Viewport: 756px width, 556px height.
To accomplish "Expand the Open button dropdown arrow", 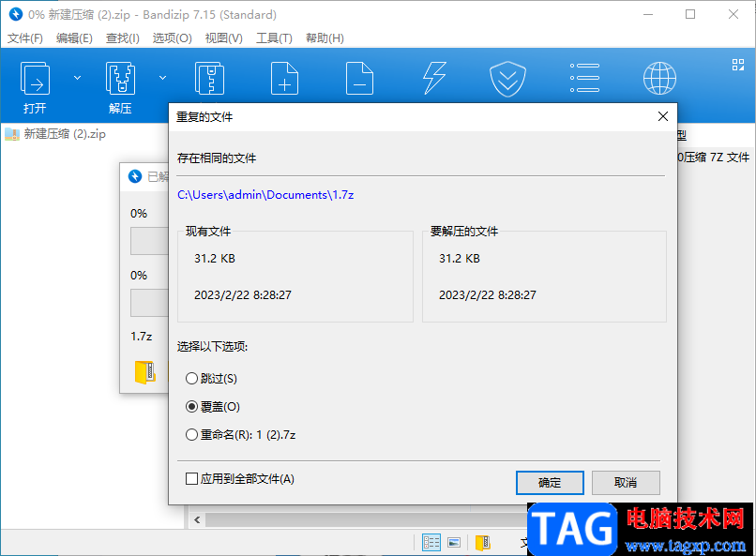I will (77, 78).
